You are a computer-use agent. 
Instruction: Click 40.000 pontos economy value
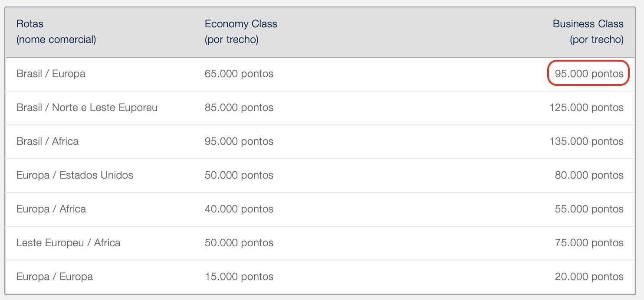239,209
